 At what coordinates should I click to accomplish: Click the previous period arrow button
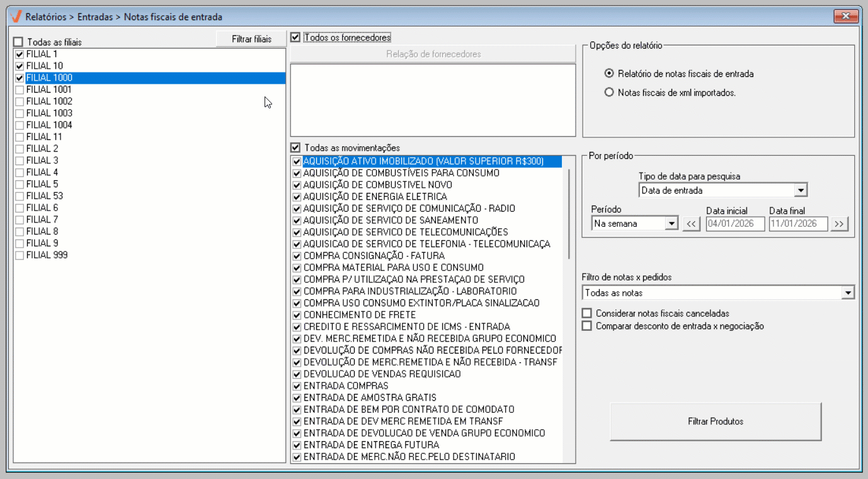(x=691, y=224)
